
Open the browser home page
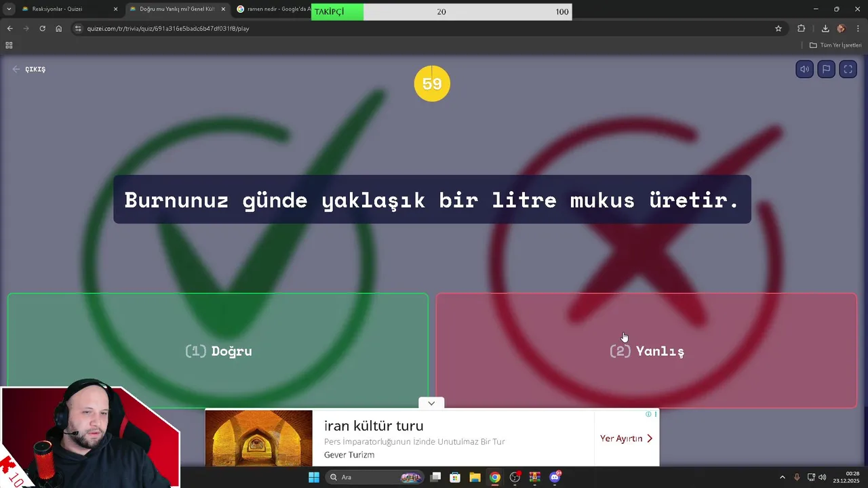(x=59, y=28)
